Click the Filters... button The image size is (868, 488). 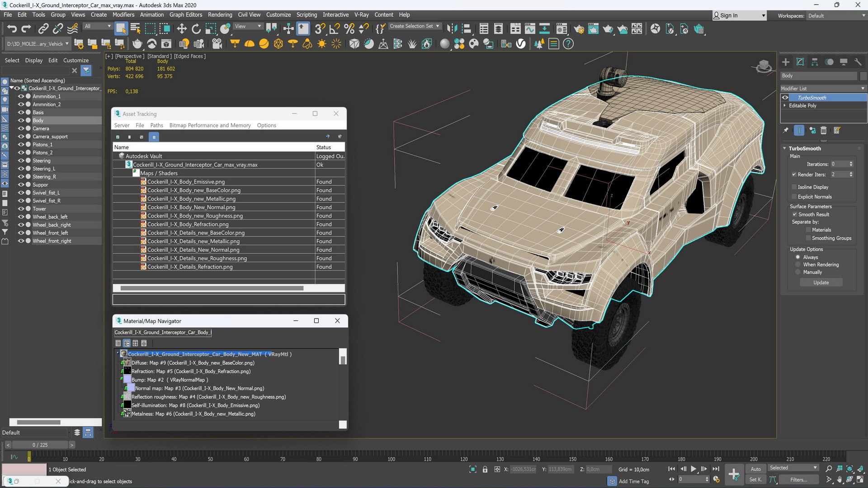798,480
